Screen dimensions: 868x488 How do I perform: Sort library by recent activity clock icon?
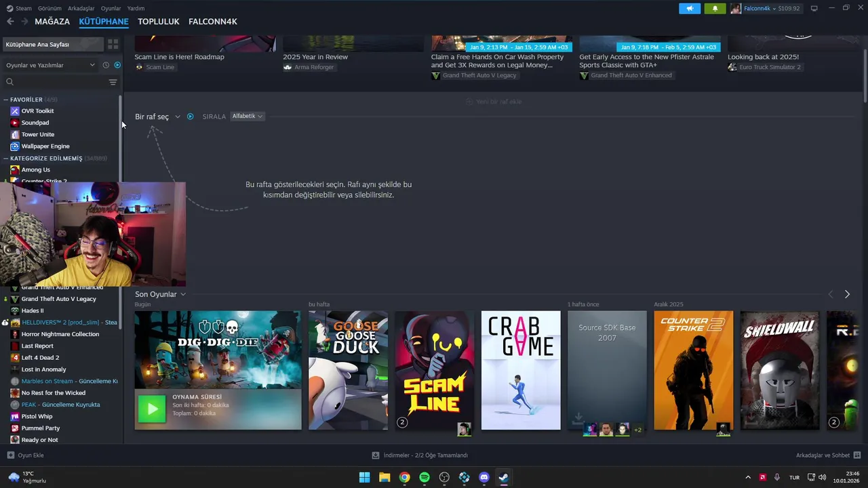point(106,65)
